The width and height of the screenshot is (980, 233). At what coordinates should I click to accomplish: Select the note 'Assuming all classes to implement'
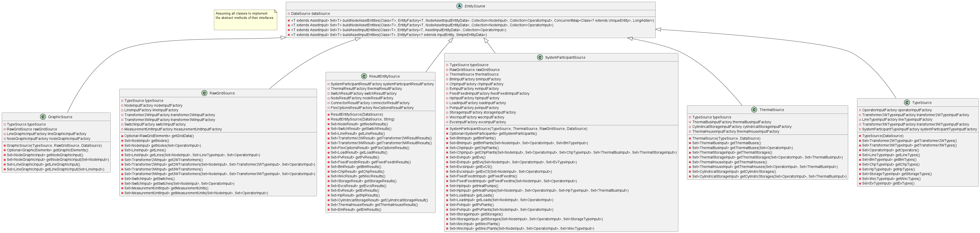[241, 13]
